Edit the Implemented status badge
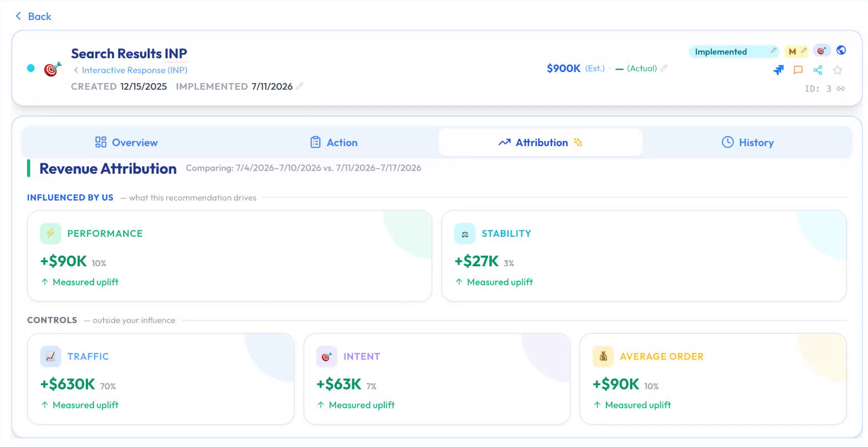This screenshot has width=868, height=447. pos(773,51)
